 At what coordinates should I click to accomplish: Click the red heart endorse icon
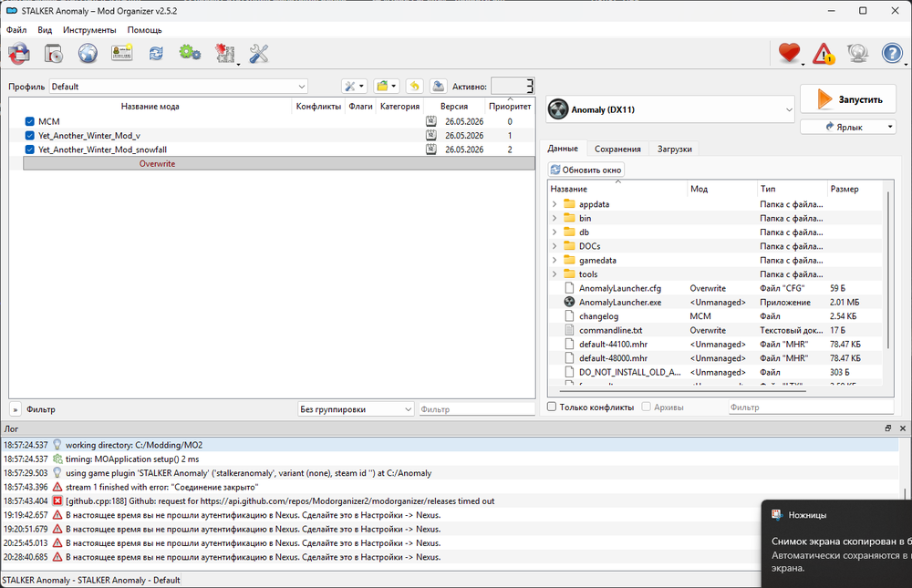789,53
